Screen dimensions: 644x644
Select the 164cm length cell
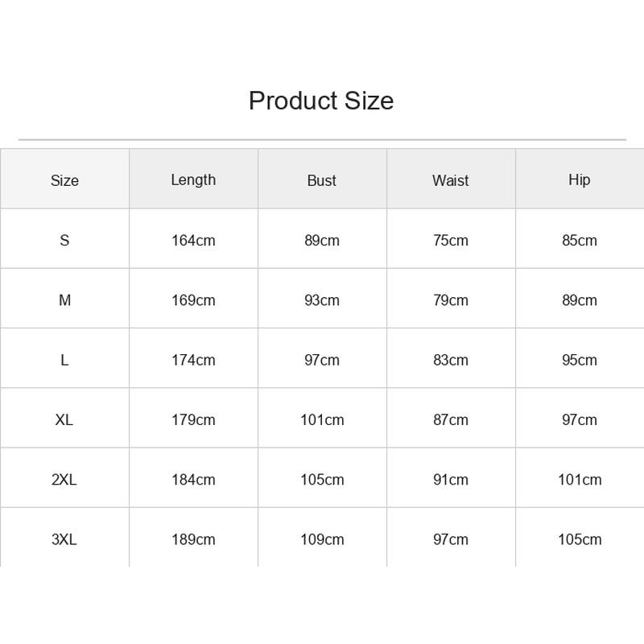point(193,240)
